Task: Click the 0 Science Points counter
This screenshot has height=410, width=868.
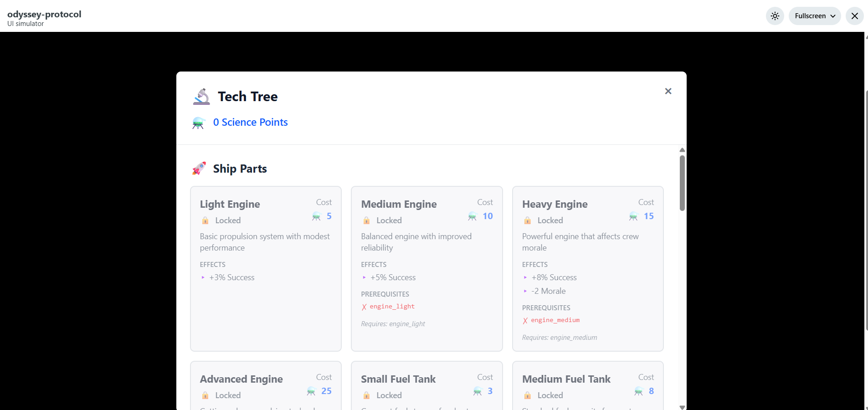Action: click(x=250, y=122)
